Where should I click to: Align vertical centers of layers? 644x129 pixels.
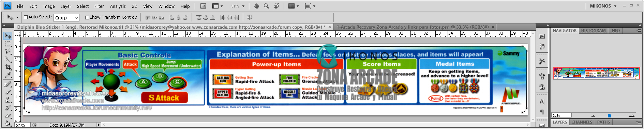154,17
